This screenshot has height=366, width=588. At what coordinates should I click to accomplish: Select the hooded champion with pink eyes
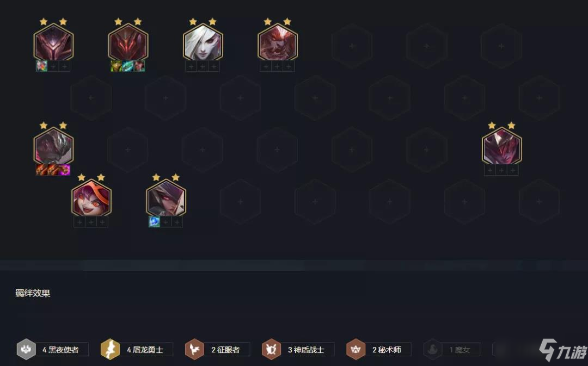pos(166,198)
